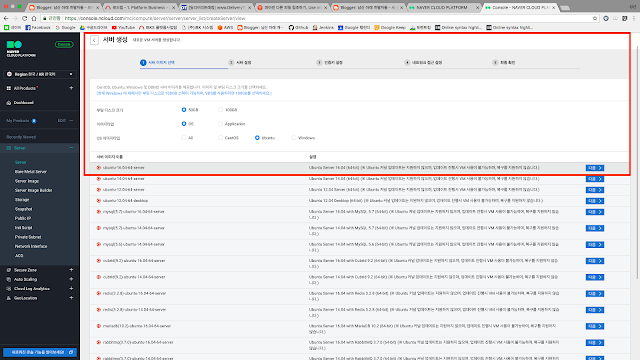
Task: Click the Ubuntu icon of mysql(5.7)-ubuntu-16.04-64-server row
Action: point(98,212)
